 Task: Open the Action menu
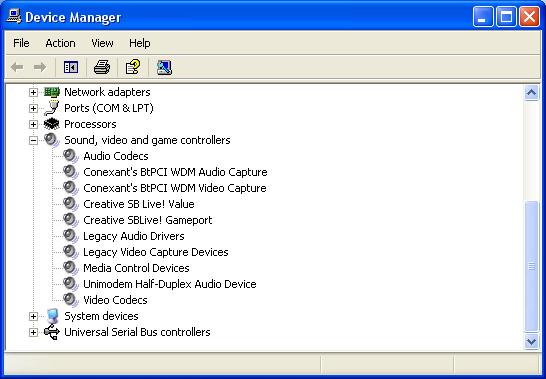tap(60, 43)
